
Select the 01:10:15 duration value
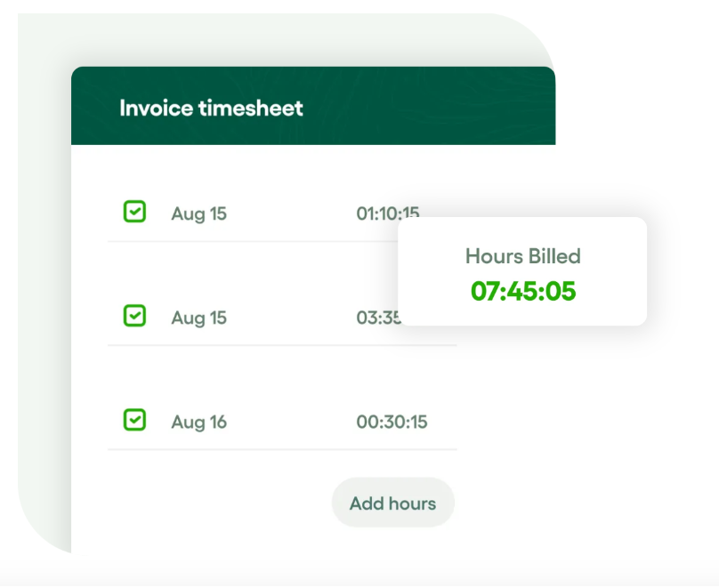tap(388, 213)
